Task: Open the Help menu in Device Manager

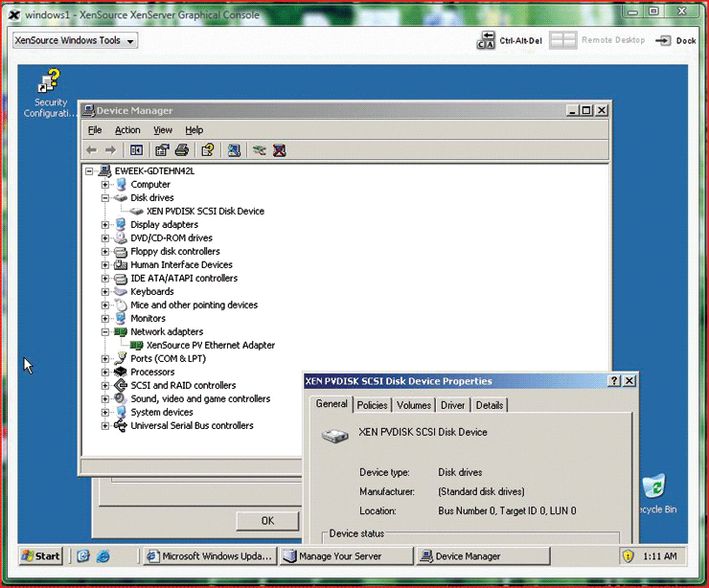Action: point(194,130)
